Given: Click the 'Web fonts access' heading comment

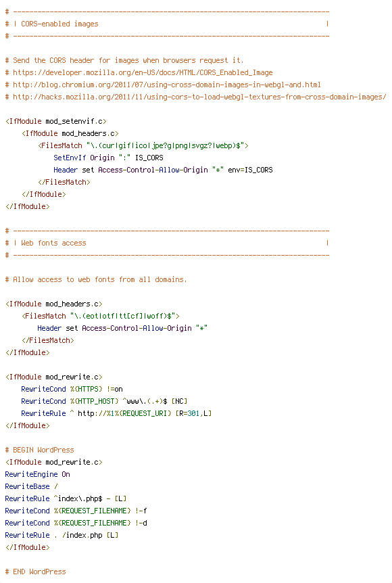Looking at the screenshot, I should pyautogui.click(x=53, y=243).
